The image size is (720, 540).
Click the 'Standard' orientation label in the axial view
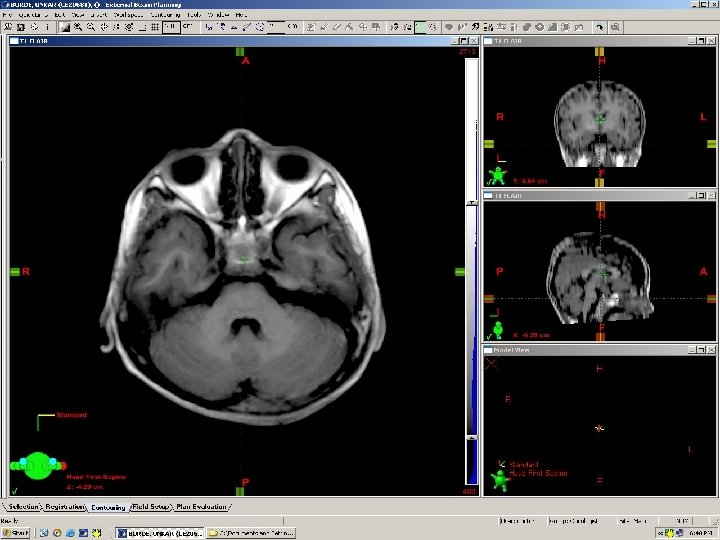(x=72, y=415)
